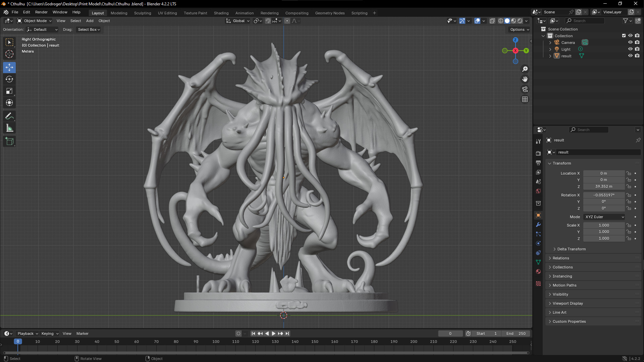Open the Playback popover
The height and width of the screenshot is (362, 644).
[28, 334]
